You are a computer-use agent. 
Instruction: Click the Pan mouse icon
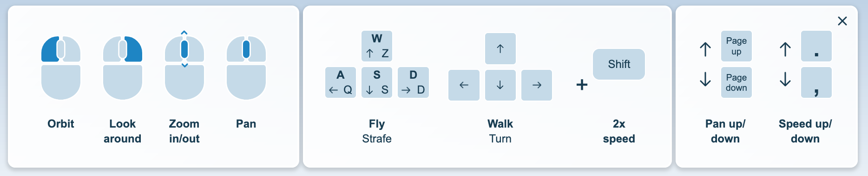tap(246, 68)
